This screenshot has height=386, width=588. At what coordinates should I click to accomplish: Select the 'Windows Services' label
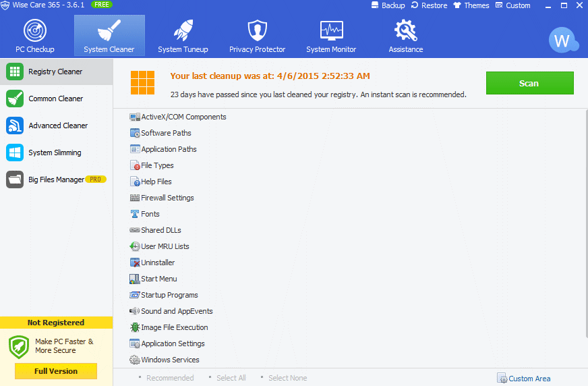170,360
